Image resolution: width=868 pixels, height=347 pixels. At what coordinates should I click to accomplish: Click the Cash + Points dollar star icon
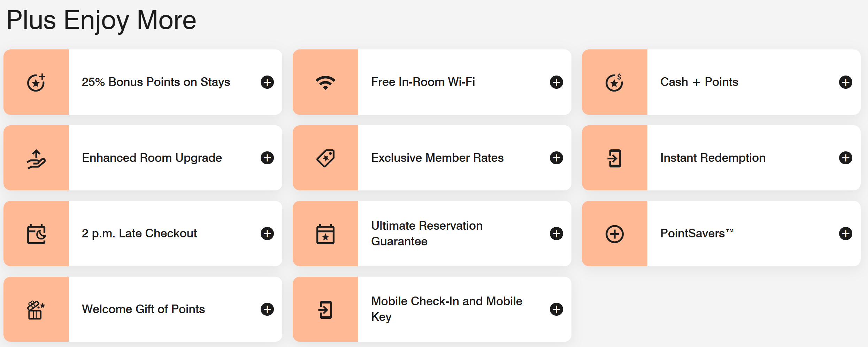click(x=614, y=82)
